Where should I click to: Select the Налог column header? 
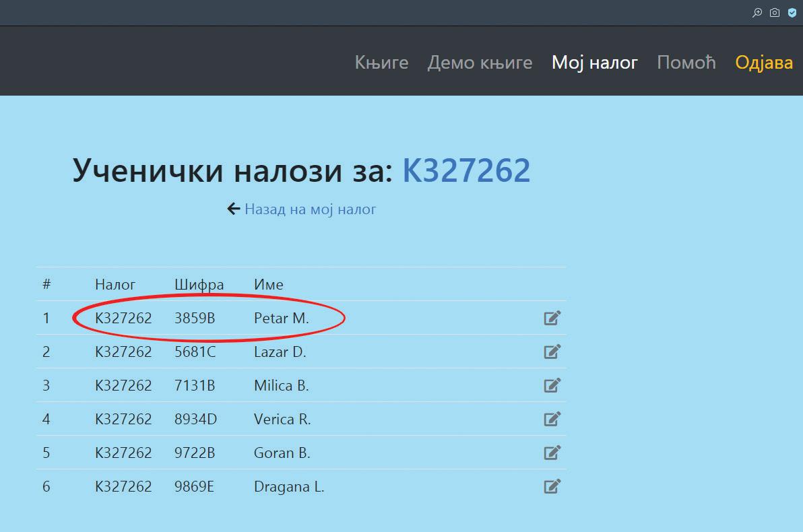click(115, 285)
